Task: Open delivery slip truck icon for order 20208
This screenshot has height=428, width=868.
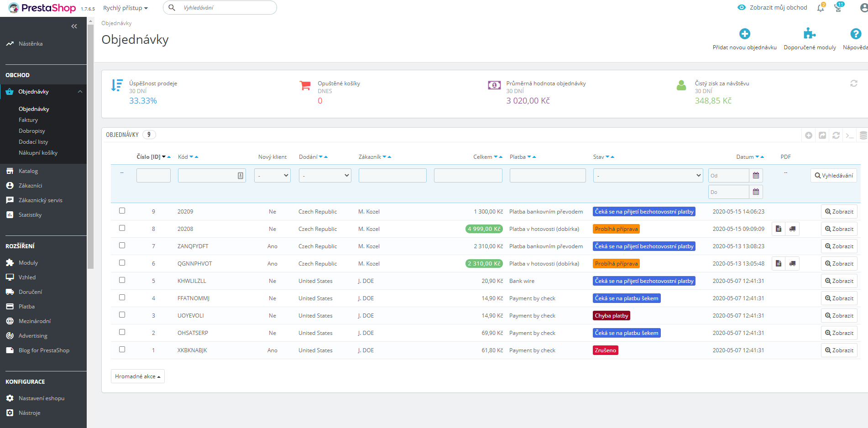Action: pos(793,229)
